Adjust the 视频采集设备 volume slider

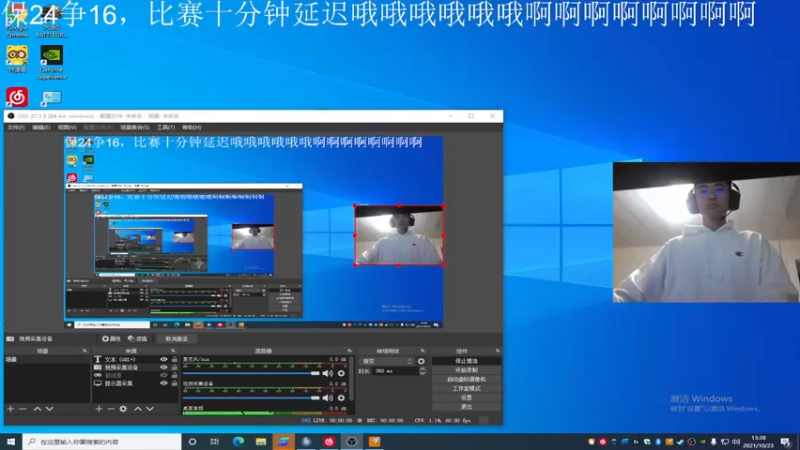(x=251, y=397)
